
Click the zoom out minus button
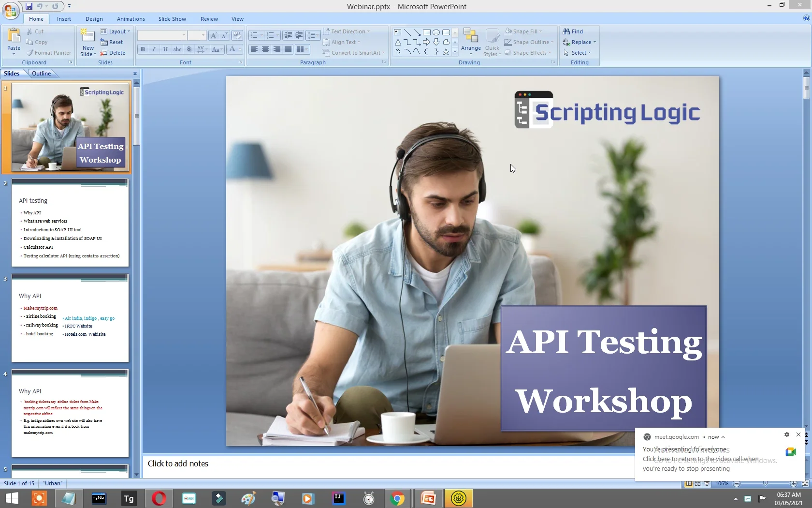(x=737, y=483)
